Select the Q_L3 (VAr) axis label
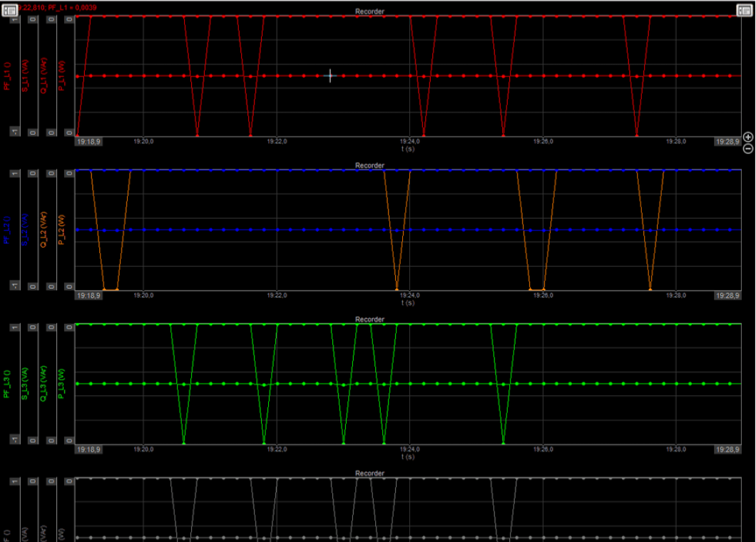This screenshot has width=756, height=542. pyautogui.click(x=44, y=384)
